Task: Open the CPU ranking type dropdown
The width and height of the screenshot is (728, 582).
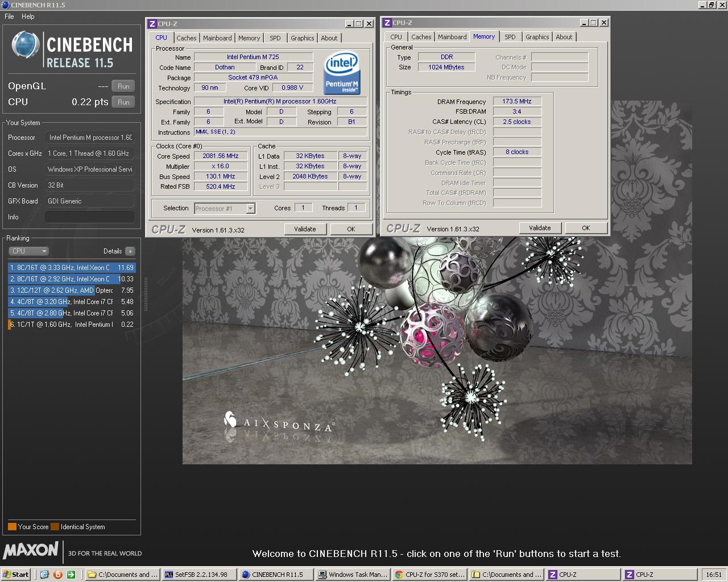Action: pos(28,251)
